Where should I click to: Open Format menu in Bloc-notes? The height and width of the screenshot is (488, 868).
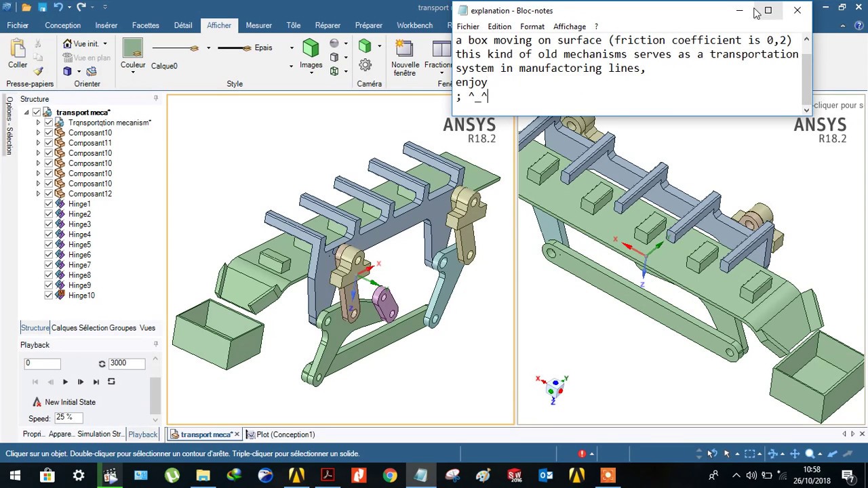coord(532,26)
